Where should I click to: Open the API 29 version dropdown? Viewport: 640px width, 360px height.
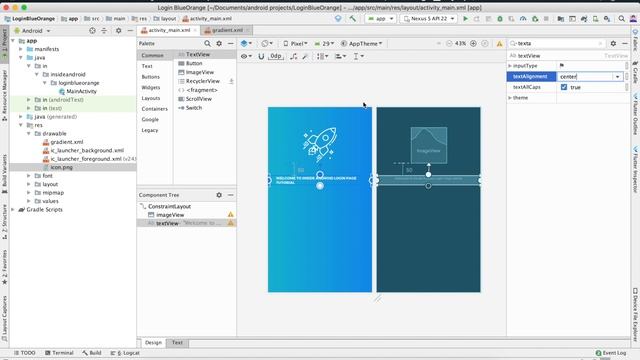point(324,44)
